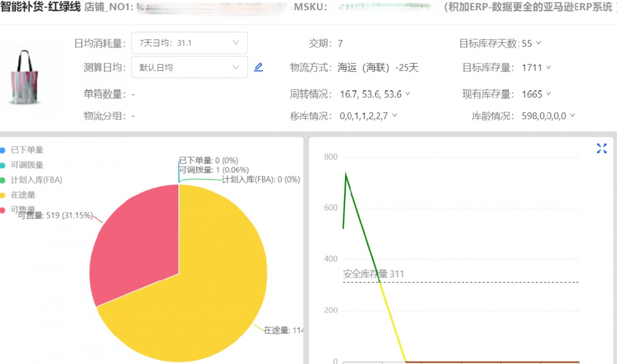Click the 智能补货-红绿线 title

[40, 7]
